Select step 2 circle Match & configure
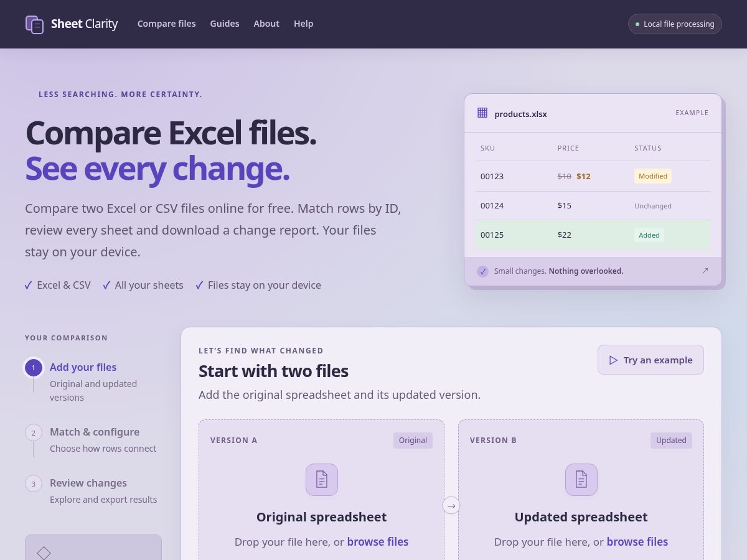The width and height of the screenshot is (747, 560). (x=34, y=432)
